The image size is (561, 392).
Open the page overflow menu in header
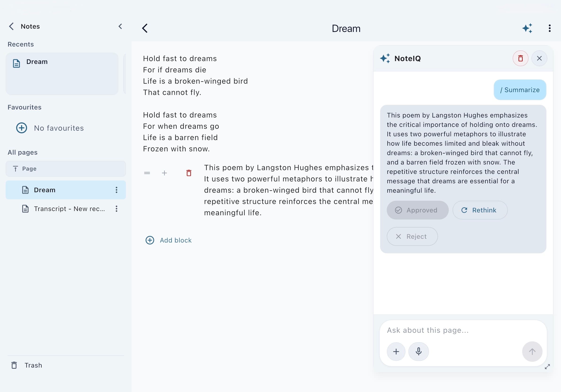[x=550, y=28]
